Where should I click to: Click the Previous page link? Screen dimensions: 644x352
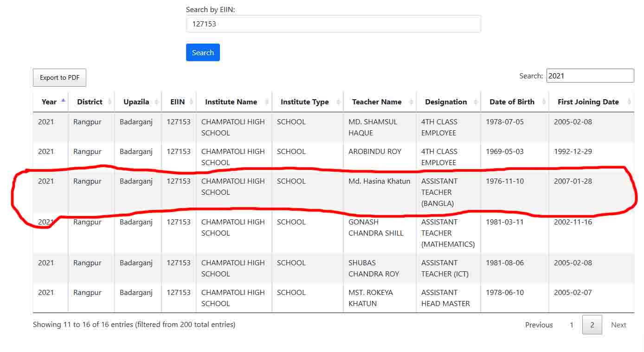(539, 325)
